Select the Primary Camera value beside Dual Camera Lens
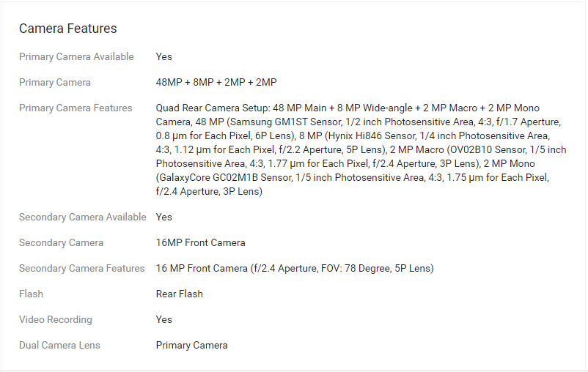The image size is (588, 372). [191, 346]
